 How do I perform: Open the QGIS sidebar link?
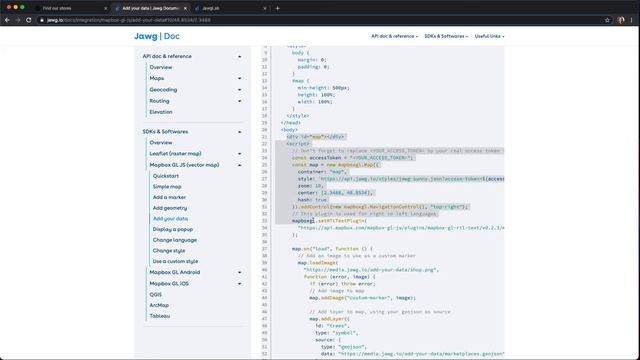(x=156, y=295)
